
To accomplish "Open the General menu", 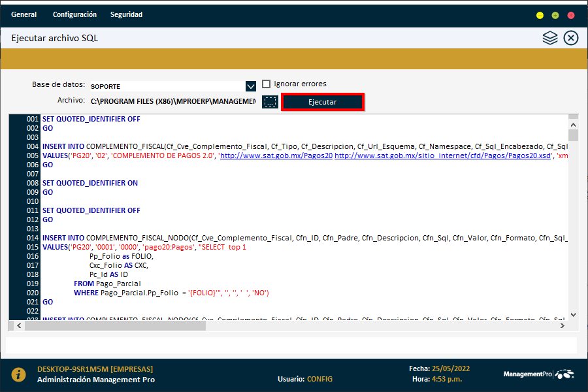I will pos(24,14).
